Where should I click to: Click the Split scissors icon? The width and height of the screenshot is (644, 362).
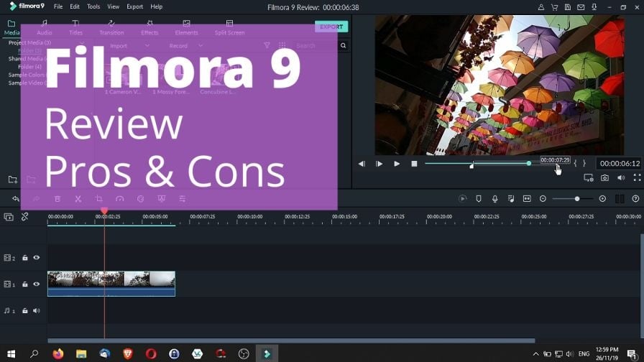[78, 199]
